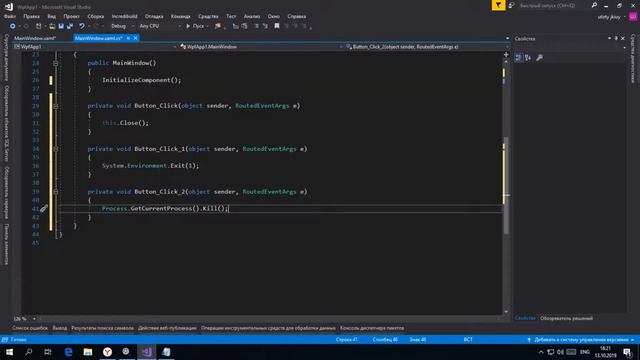640x360 pixels.
Task: Click the Alphabetical sort icon in Properties
Action: pos(528,58)
